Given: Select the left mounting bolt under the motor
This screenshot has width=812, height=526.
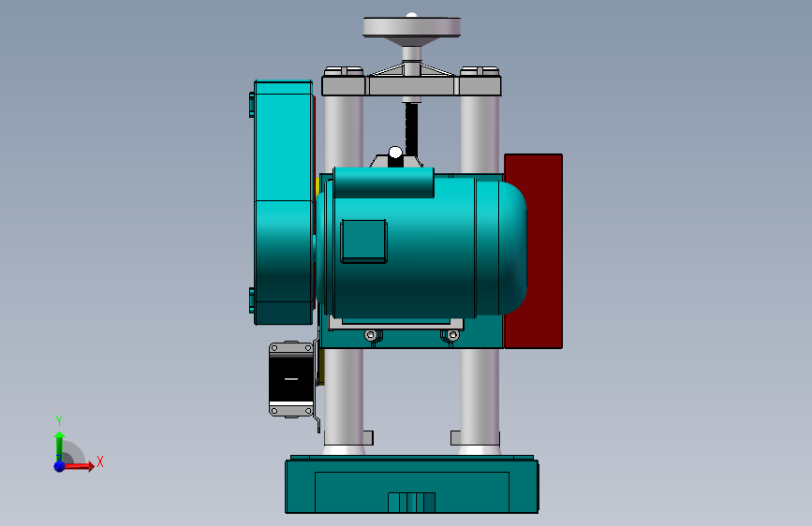Looking at the screenshot, I should (x=371, y=335).
